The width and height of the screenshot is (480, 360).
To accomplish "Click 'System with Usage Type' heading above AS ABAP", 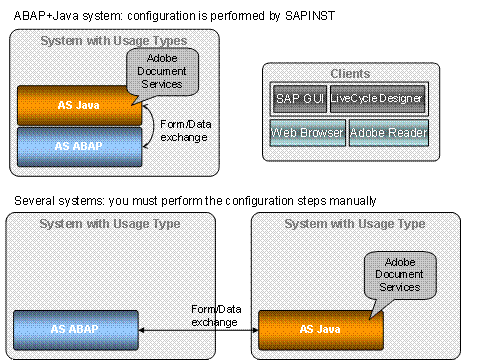I will pyautogui.click(x=110, y=224).
